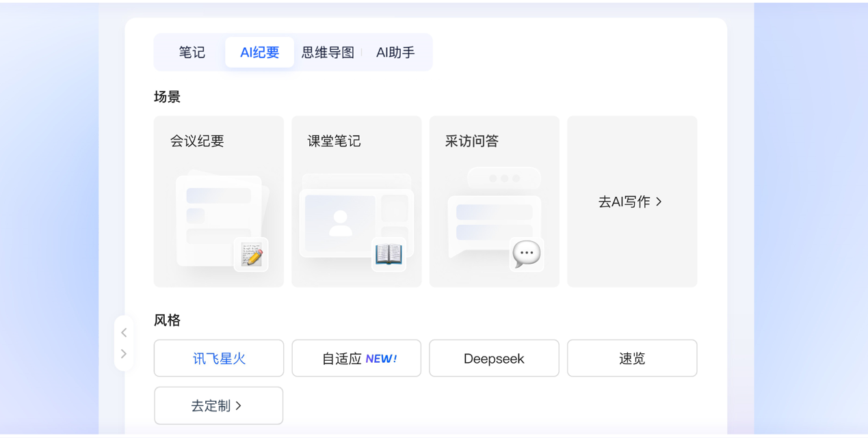
Task: Switch to the 笔记 tab
Action: pos(192,53)
